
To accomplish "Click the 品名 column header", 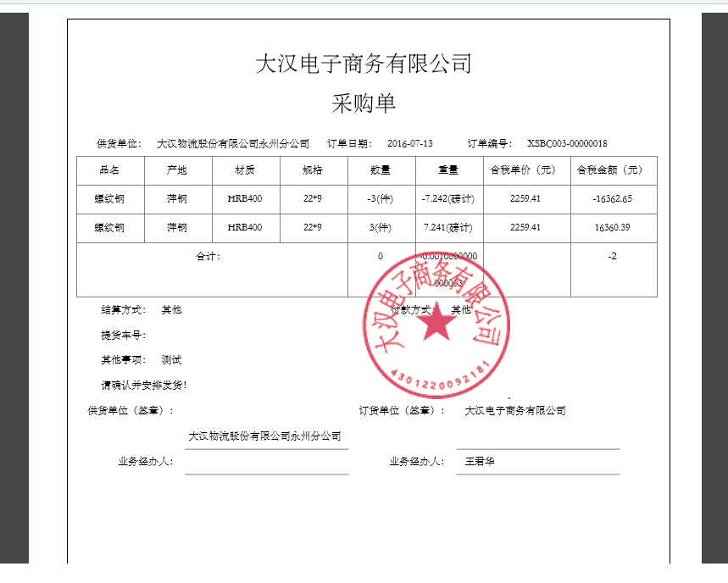I will [x=109, y=170].
